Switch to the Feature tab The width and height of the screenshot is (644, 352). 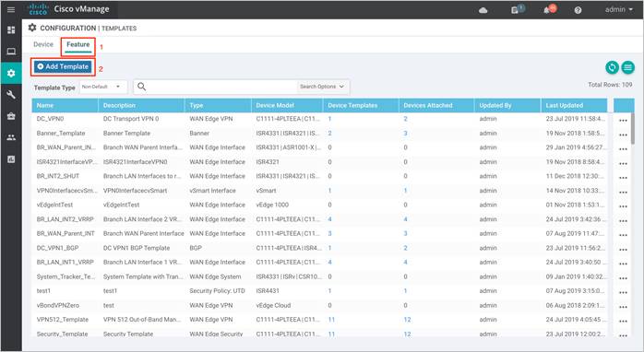pos(78,44)
